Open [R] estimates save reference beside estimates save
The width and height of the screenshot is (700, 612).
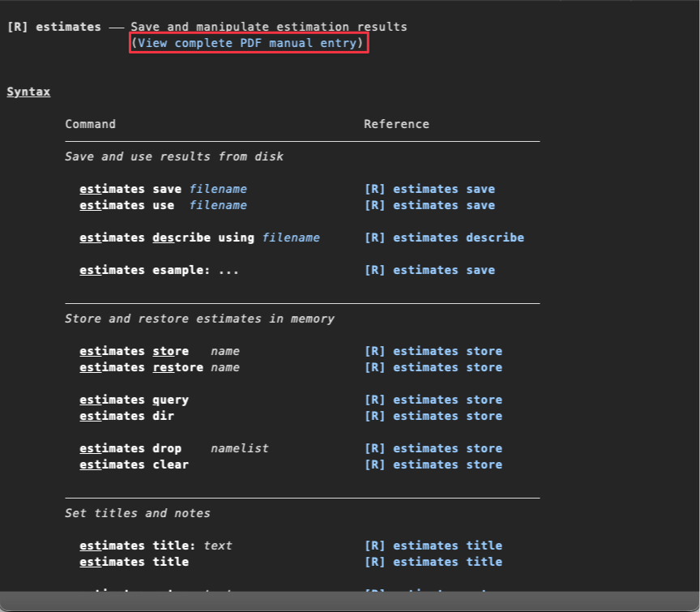tap(429, 189)
